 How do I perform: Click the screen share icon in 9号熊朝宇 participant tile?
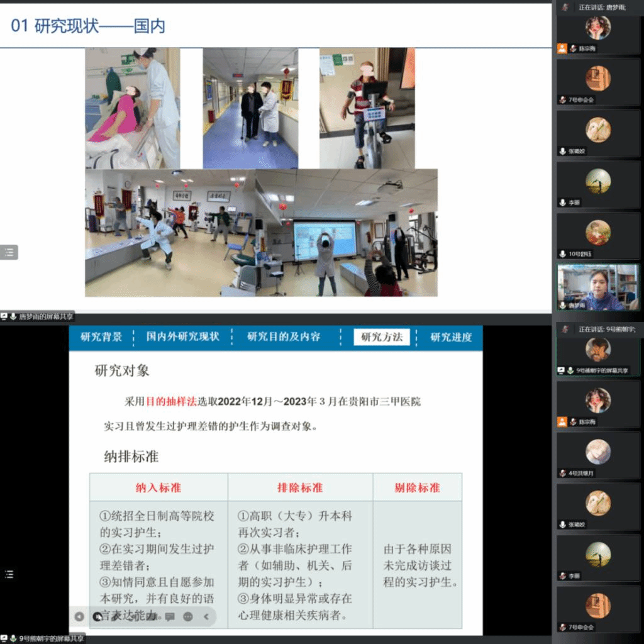tap(562, 371)
